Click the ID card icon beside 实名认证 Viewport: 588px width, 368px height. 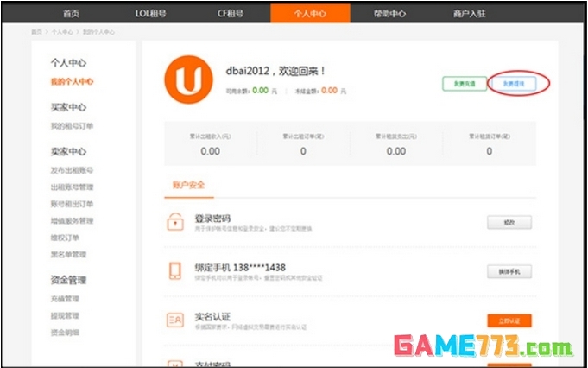[175, 320]
